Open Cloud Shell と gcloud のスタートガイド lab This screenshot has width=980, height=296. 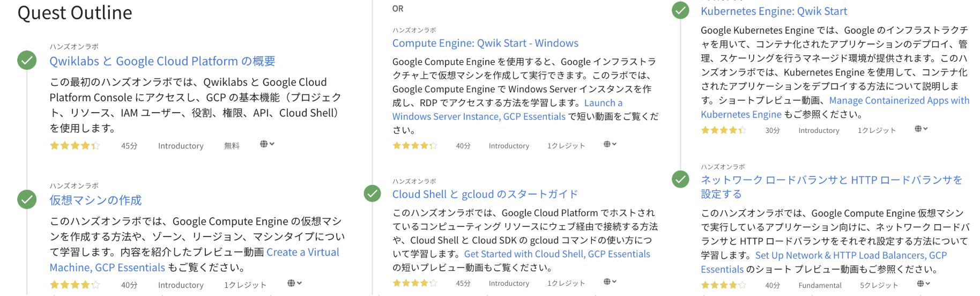[x=485, y=194]
